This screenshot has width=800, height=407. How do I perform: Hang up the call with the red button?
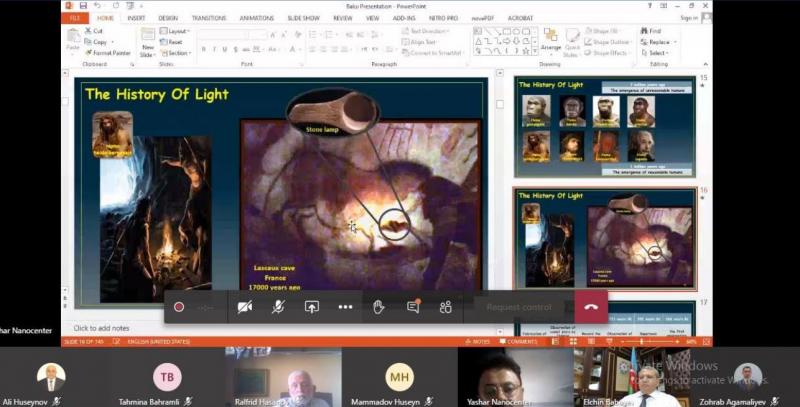coord(591,307)
